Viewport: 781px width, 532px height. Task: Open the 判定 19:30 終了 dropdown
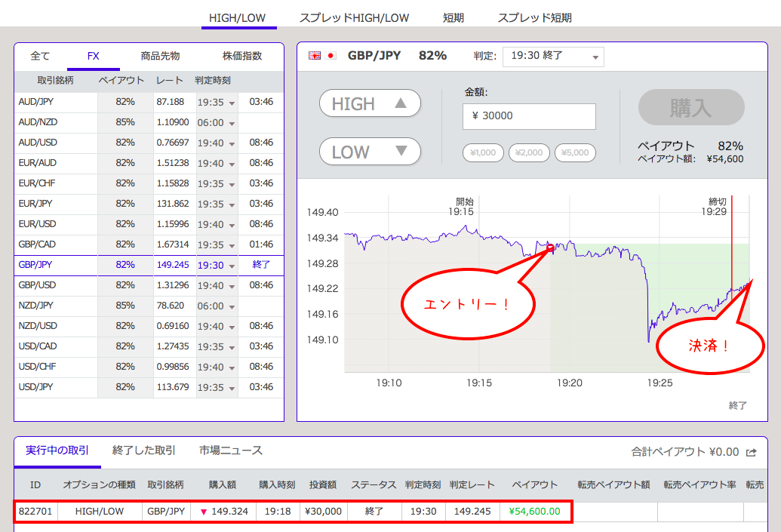[x=553, y=57]
